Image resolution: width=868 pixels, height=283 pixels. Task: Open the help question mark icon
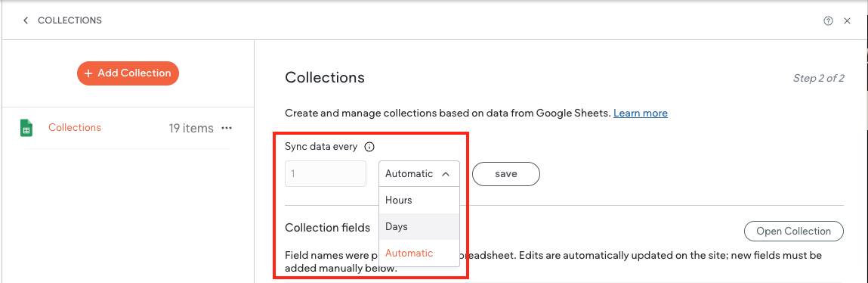[x=828, y=21]
